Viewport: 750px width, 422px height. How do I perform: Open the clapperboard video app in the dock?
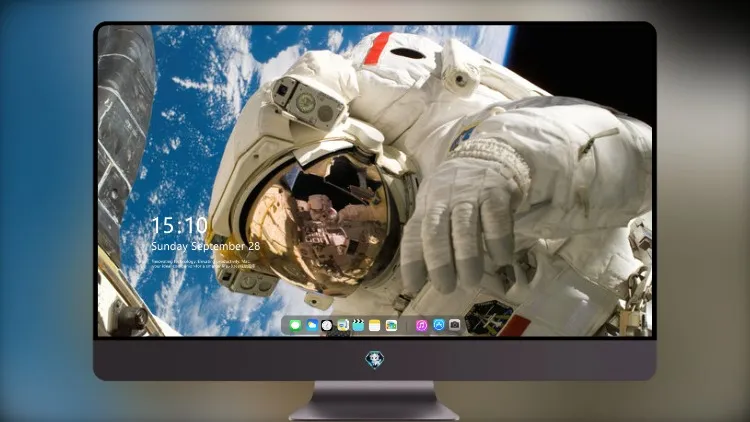click(x=358, y=326)
